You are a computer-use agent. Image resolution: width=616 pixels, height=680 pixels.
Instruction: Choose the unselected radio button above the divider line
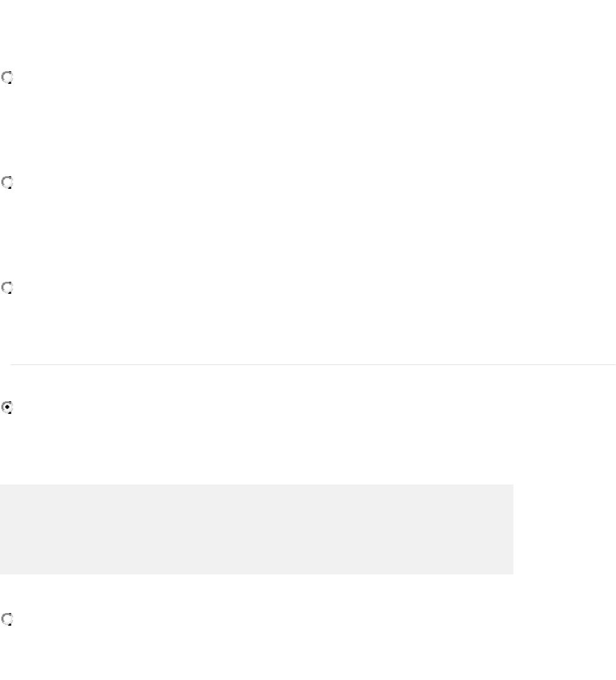click(7, 288)
